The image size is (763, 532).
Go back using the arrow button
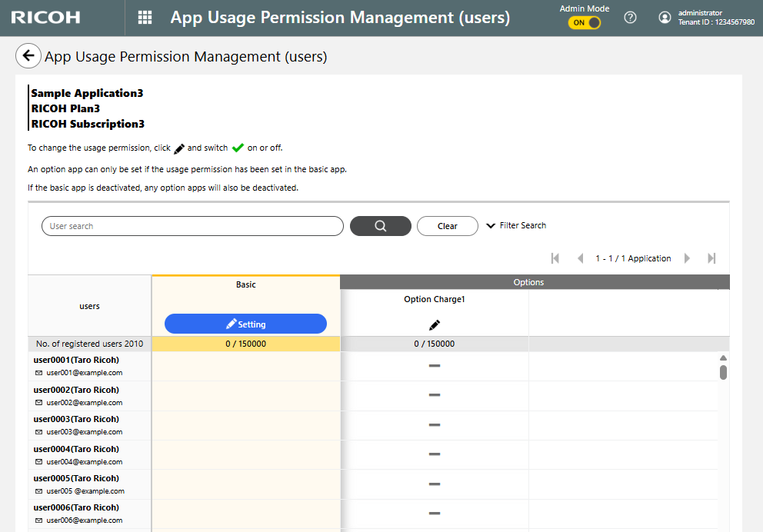coord(28,55)
